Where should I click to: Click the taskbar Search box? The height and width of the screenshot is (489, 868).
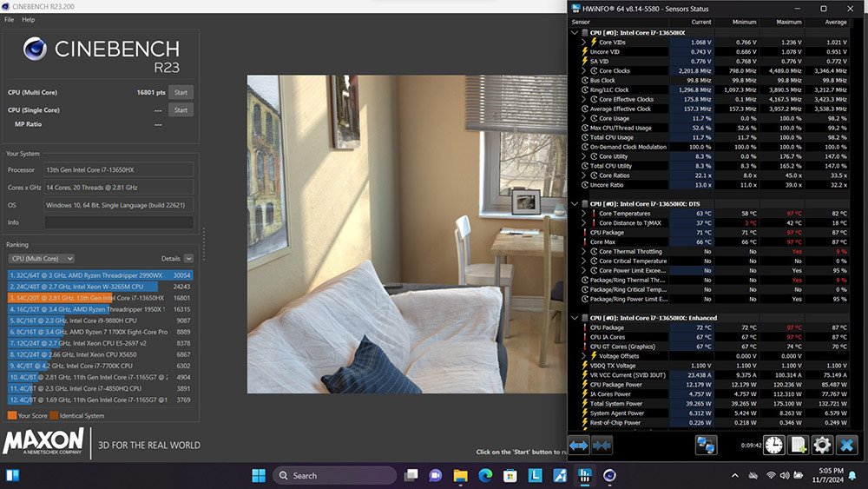click(x=335, y=475)
